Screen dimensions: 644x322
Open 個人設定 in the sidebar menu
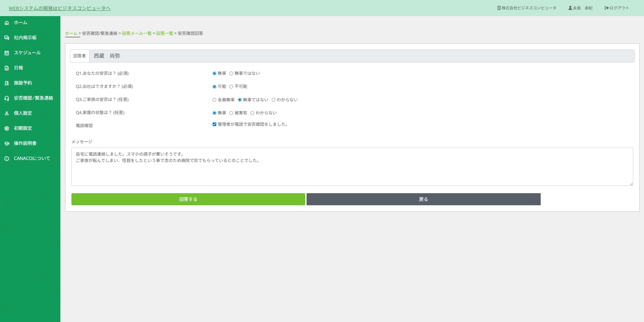(23, 113)
